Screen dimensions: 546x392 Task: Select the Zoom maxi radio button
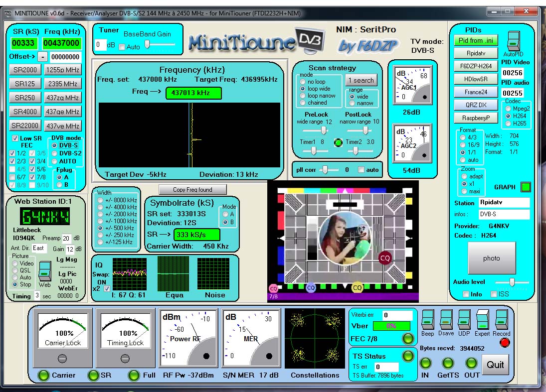click(x=464, y=191)
